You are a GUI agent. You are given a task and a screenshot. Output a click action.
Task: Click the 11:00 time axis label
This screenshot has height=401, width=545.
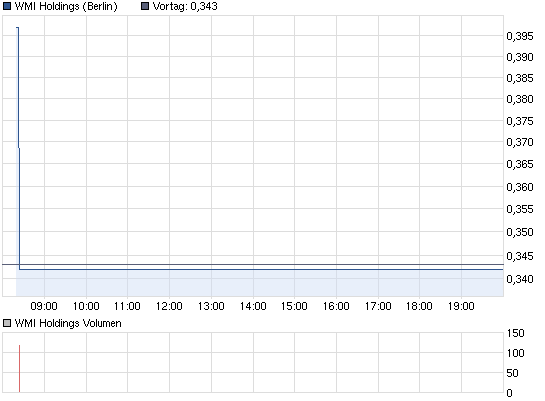(127, 306)
